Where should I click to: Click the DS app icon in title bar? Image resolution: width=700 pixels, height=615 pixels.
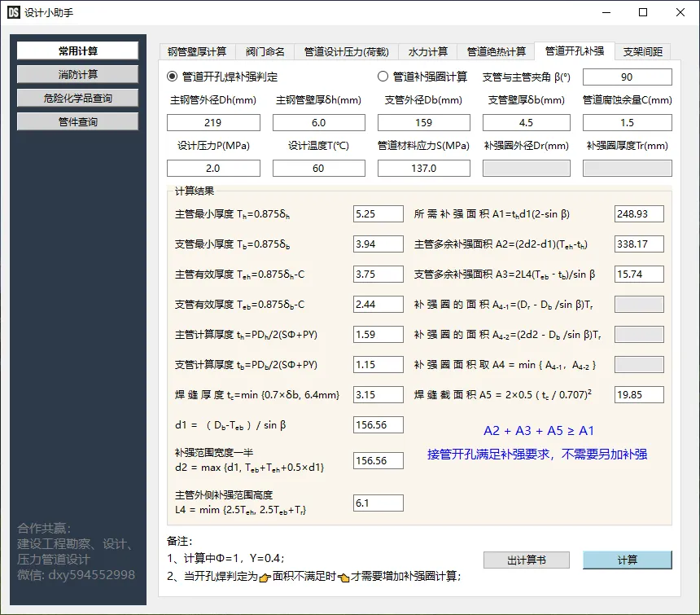[14, 12]
